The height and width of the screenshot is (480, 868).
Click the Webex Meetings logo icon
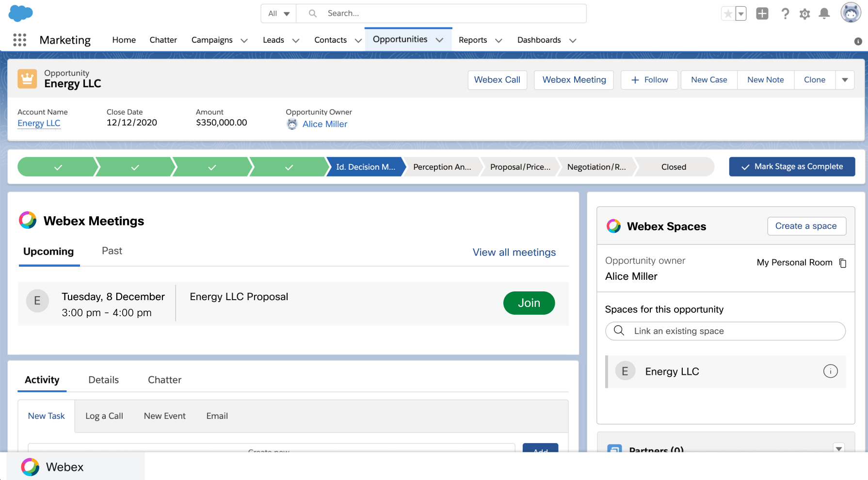(x=28, y=220)
